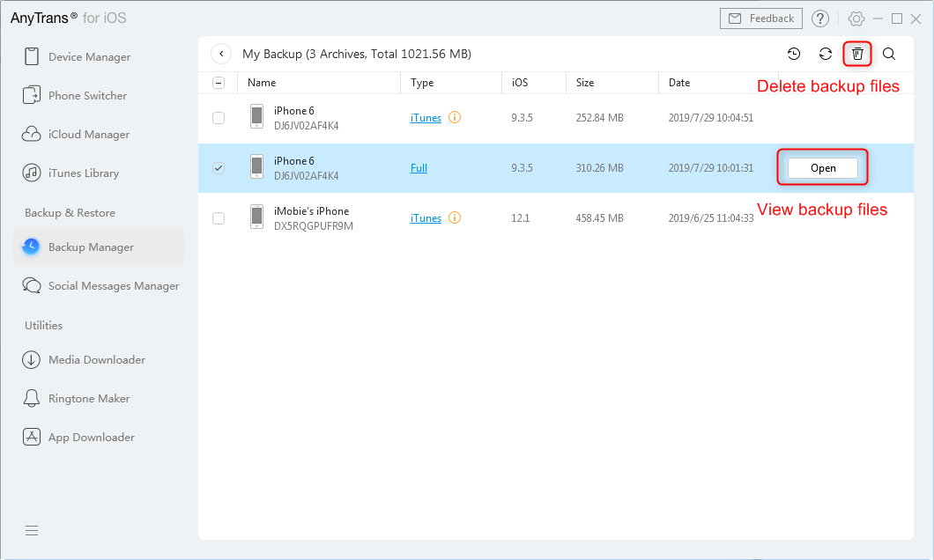Click iOS version 12.1 cell
Image resolution: width=934 pixels, height=560 pixels.
point(520,218)
